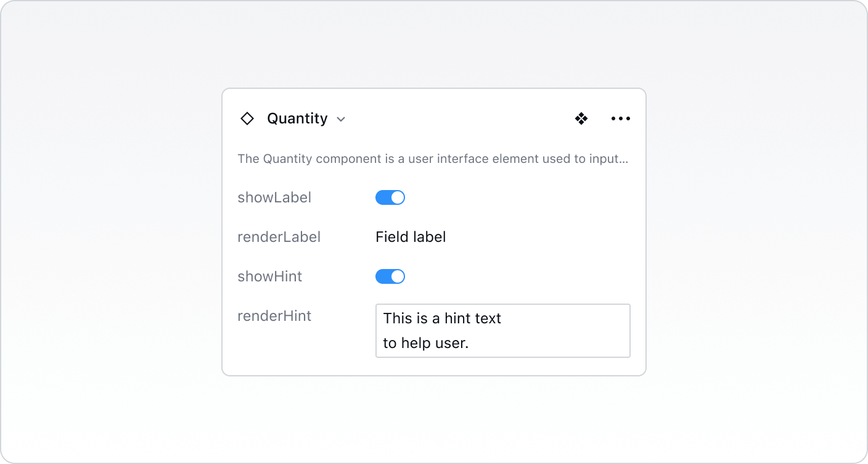Click the gray background outside the card
This screenshot has width=868, height=464.
111,247
